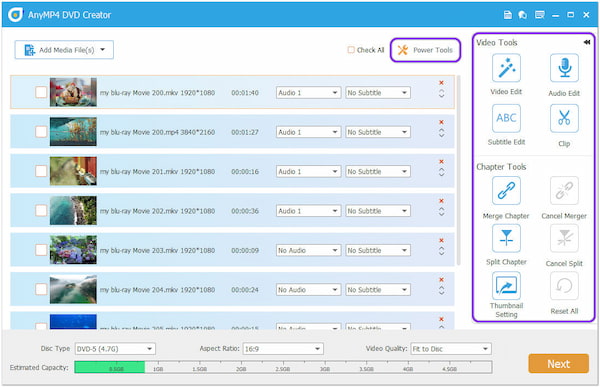Image resolution: width=600 pixels, height=387 pixels.
Task: Click the feedback message icon in title bar
Action: [540, 15]
